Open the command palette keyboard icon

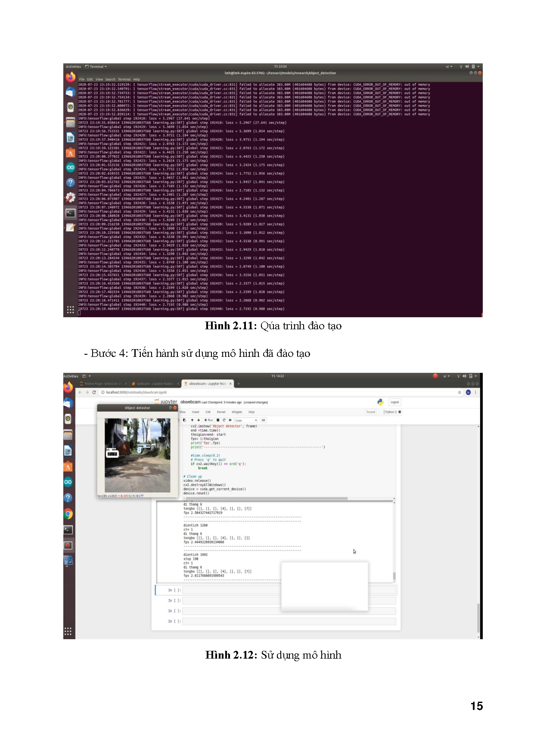click(x=264, y=420)
